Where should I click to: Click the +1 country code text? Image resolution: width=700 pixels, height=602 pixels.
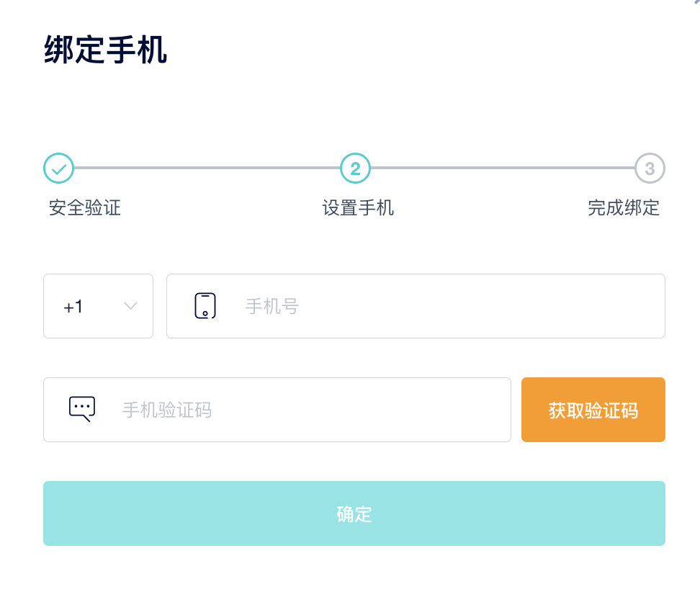pyautogui.click(x=73, y=307)
